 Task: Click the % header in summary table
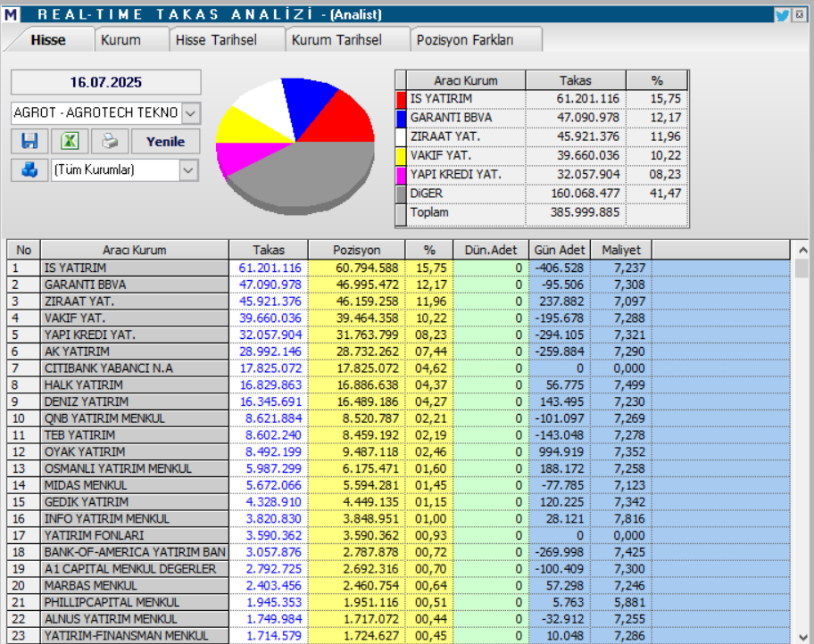pos(657,80)
